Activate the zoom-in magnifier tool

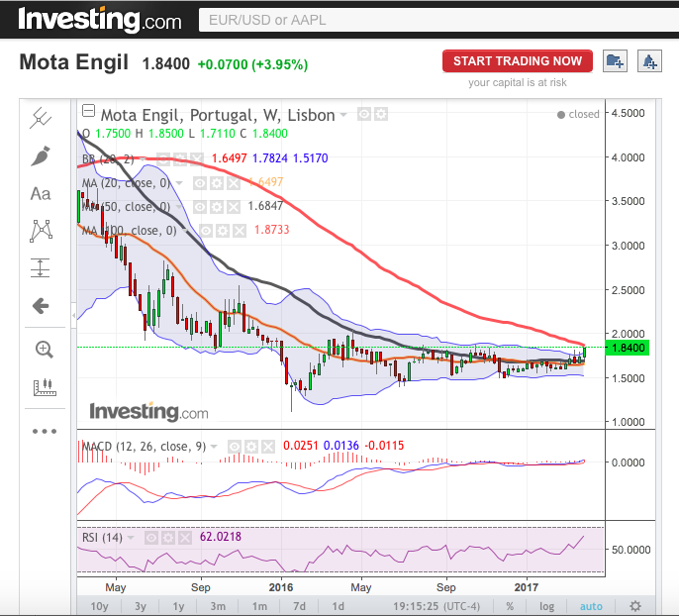pyautogui.click(x=44, y=350)
